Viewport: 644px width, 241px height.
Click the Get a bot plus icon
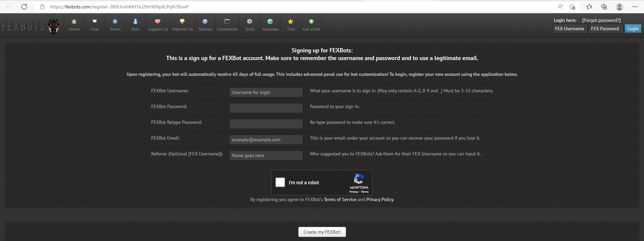click(x=311, y=21)
